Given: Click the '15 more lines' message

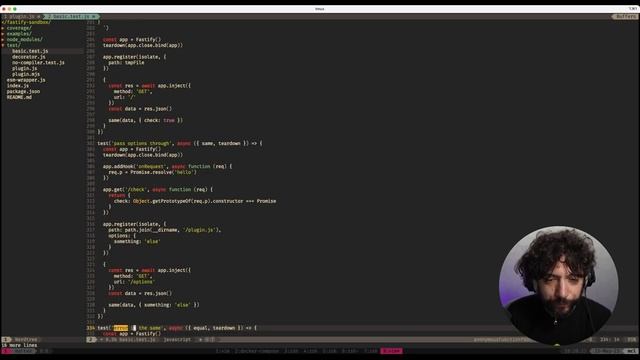Looking at the screenshot, I should [x=19, y=345].
